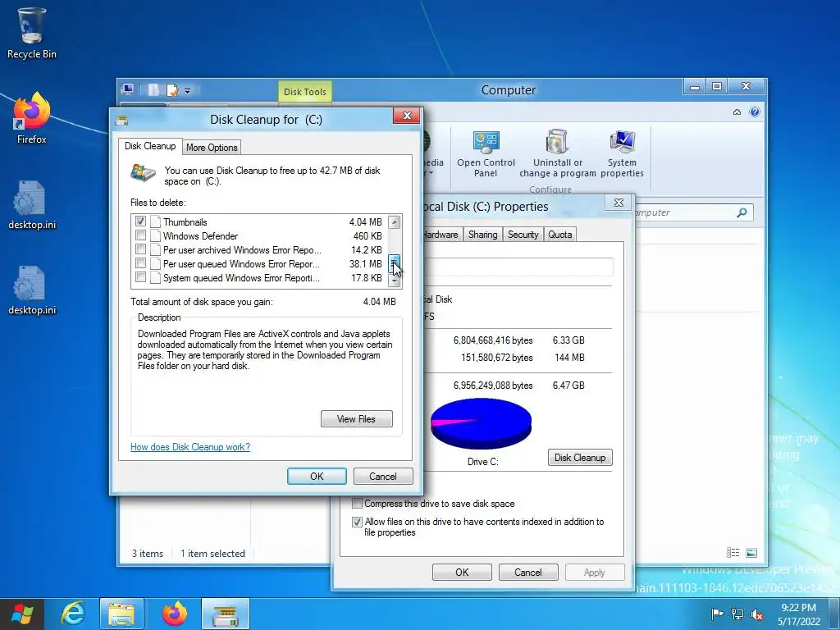Close the Local Disk Properties dialog

point(619,203)
